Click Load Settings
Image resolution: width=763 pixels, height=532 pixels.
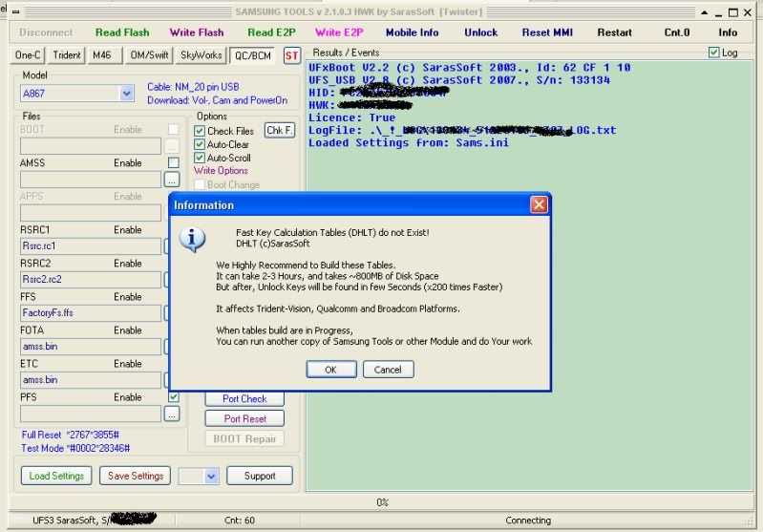56,476
